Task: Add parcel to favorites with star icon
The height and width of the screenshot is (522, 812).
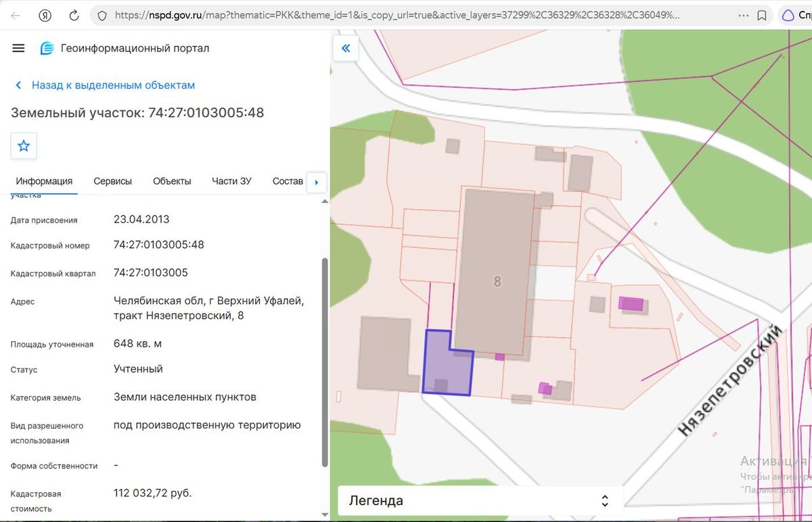Action: coord(24,146)
